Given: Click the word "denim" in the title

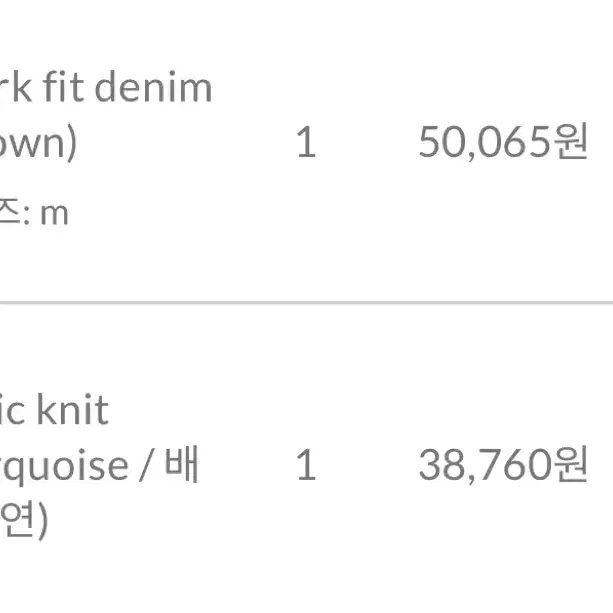Looking at the screenshot, I should tap(153, 88).
